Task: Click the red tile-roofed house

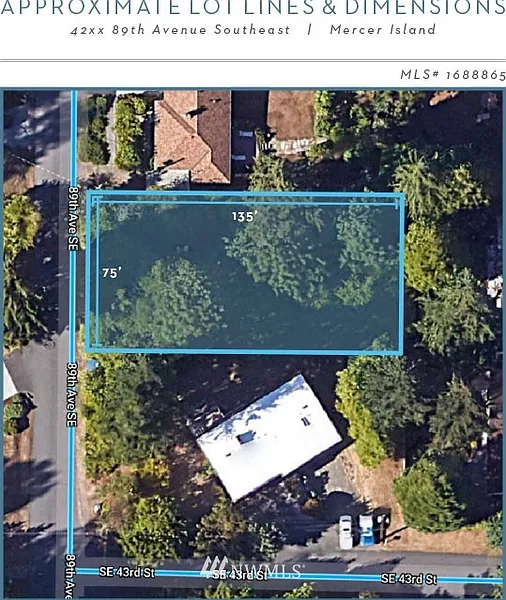Action: click(193, 135)
